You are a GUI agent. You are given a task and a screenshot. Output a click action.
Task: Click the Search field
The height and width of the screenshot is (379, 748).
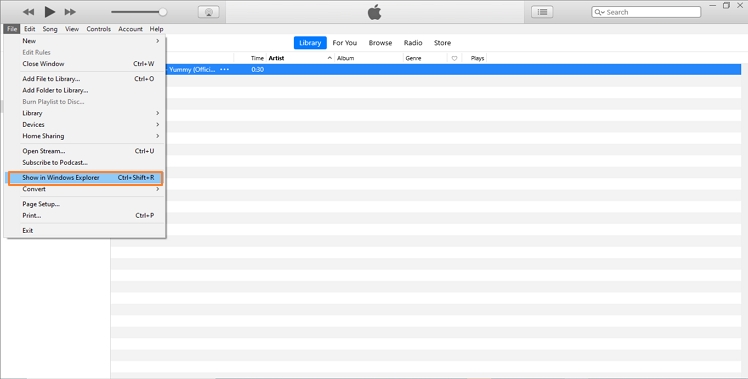tap(646, 12)
